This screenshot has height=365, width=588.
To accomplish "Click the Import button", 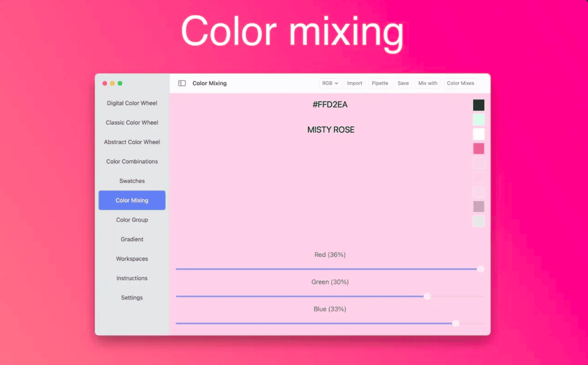I will 355,83.
